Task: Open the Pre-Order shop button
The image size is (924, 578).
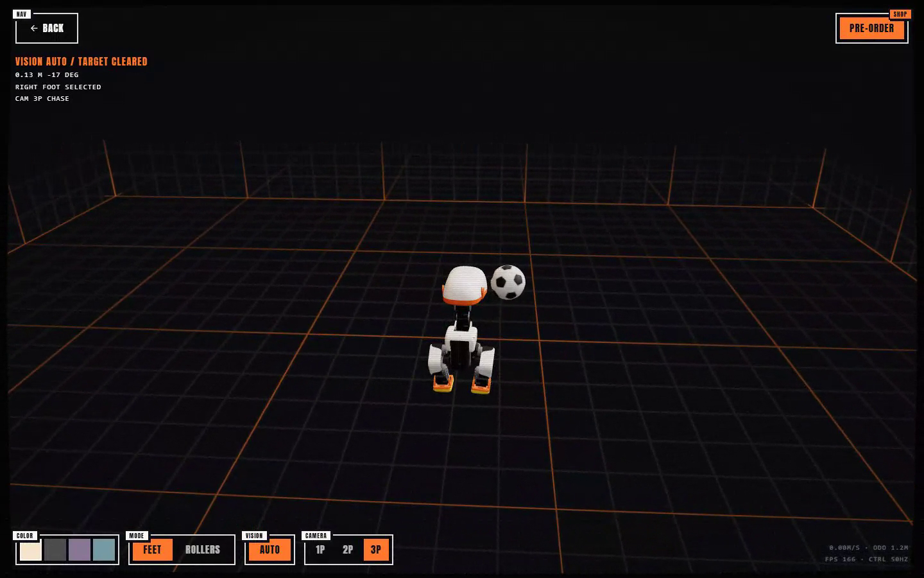Action: point(871,28)
